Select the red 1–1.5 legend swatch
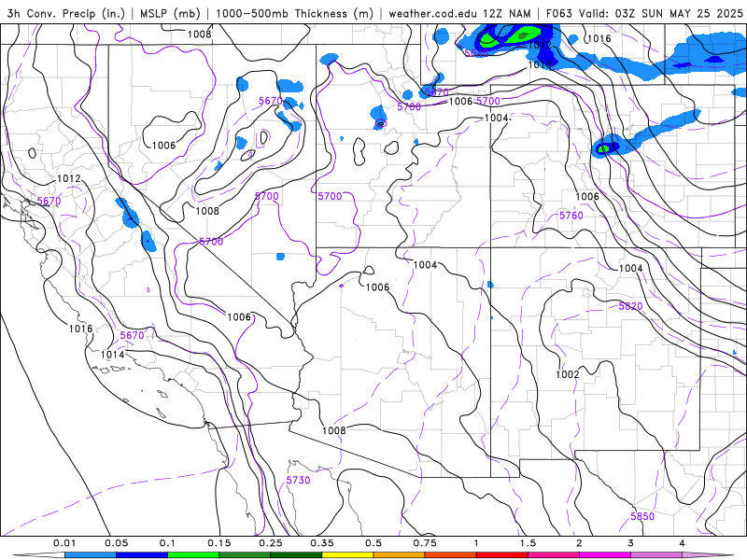747x560 pixels. tap(502, 555)
